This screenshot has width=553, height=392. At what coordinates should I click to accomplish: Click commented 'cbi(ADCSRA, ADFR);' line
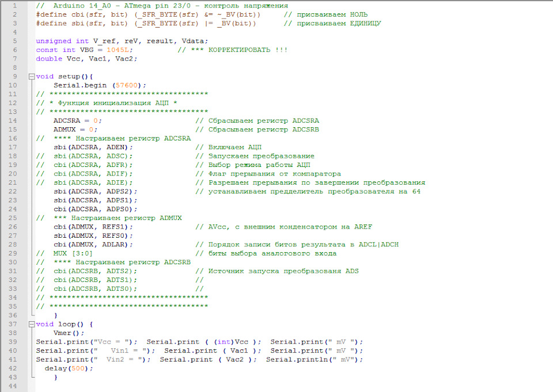[84, 165]
